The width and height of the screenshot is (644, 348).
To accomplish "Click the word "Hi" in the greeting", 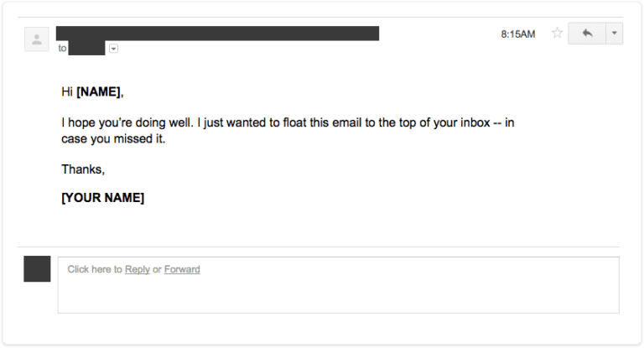I will (x=67, y=91).
